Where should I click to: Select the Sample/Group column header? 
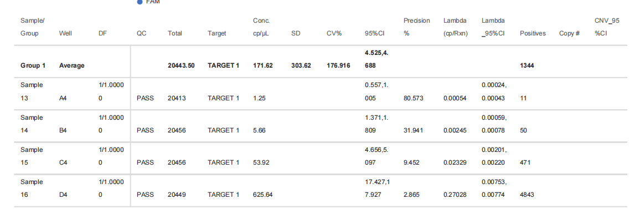(32, 27)
